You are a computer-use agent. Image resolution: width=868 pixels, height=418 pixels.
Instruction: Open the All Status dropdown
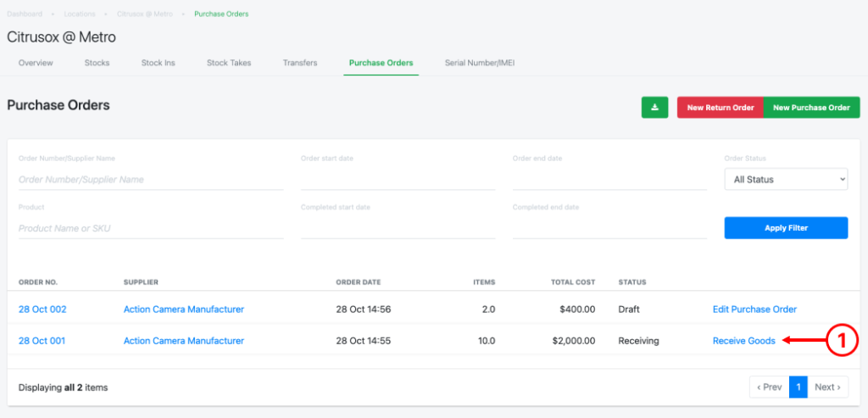[x=786, y=179]
